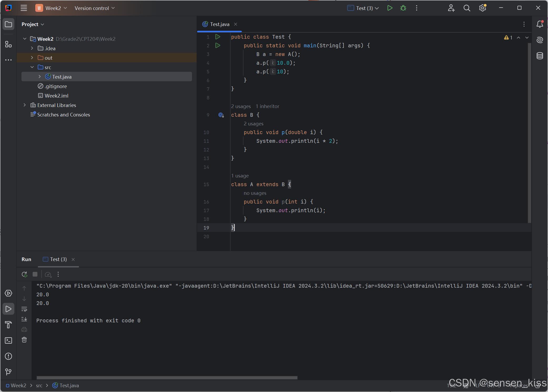Select .gitignore file in project tree
Screen dimensions: 548x392
52,86
